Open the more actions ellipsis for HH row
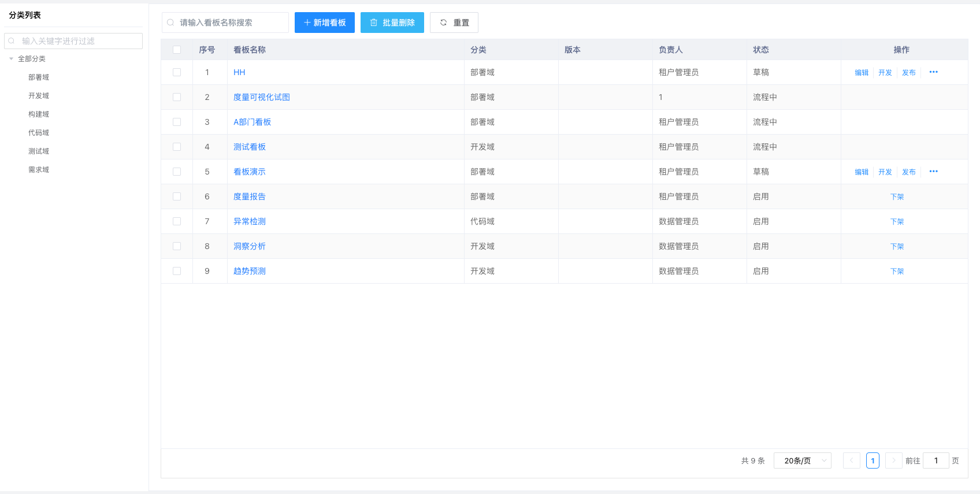The width and height of the screenshot is (980, 494). [933, 72]
